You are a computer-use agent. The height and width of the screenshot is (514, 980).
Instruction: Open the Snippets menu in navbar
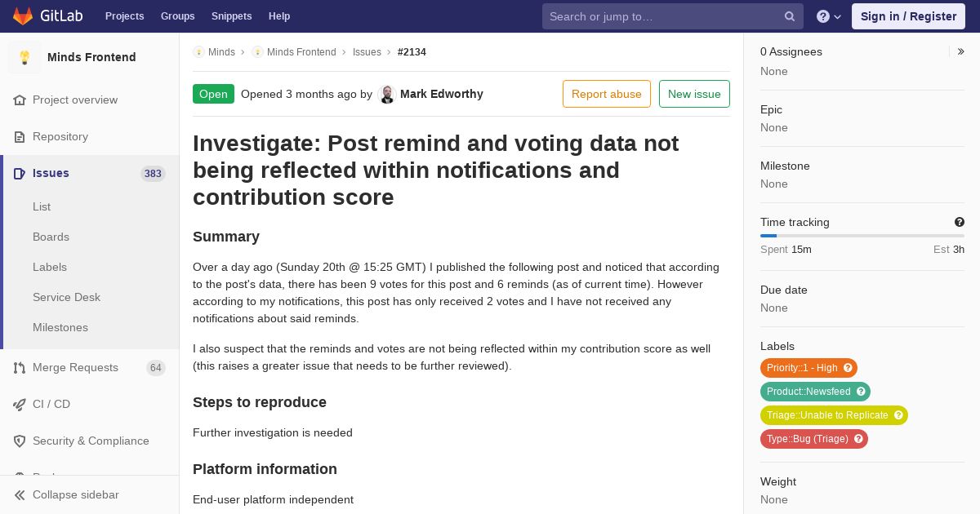231,16
